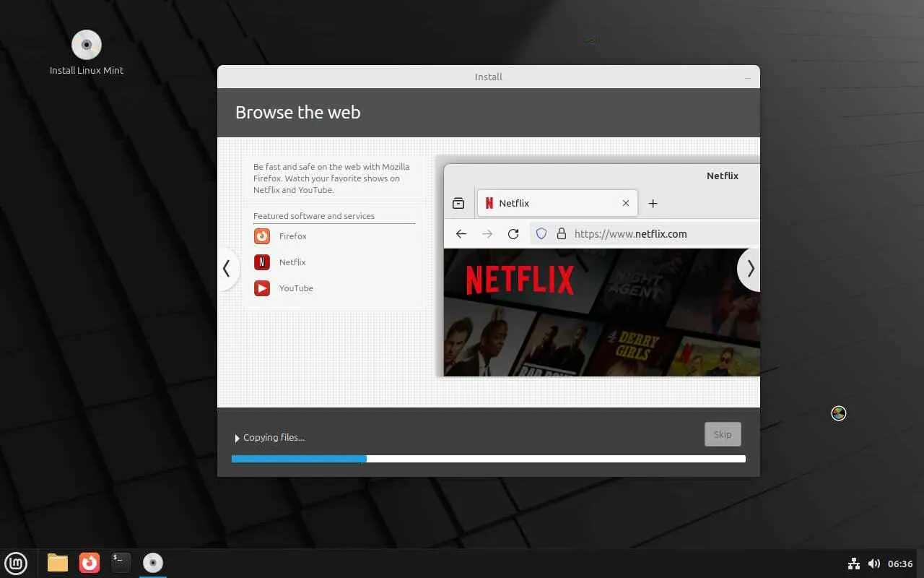This screenshot has height=578, width=924.
Task: Open the clock showing 06:36
Action: point(900,564)
